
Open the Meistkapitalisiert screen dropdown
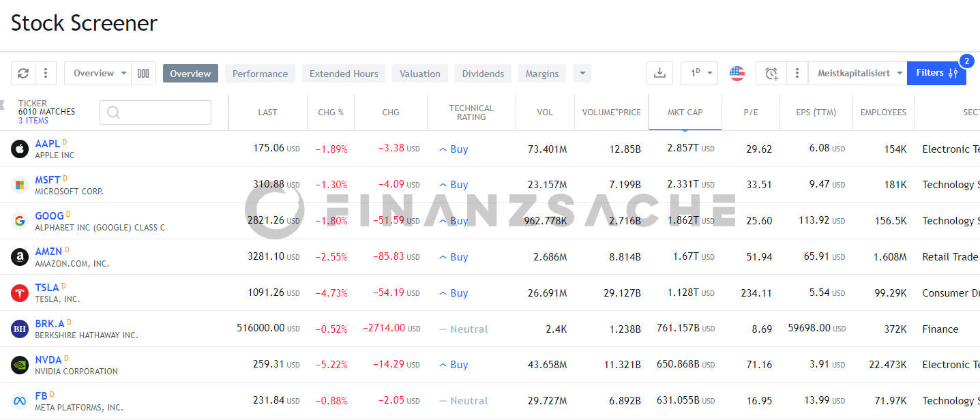coord(857,74)
